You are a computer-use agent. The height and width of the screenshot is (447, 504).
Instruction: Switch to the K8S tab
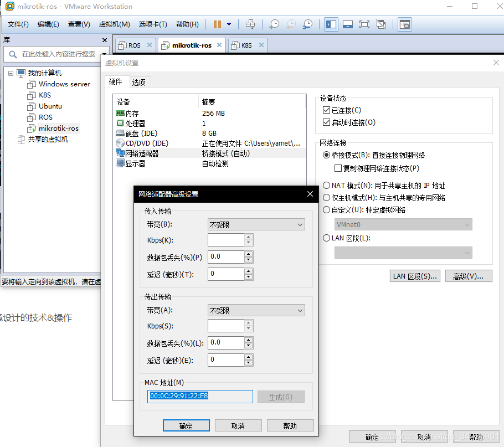[246, 45]
